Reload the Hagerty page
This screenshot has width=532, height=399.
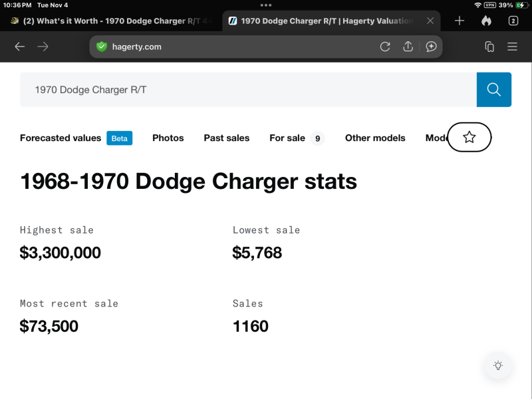[385, 47]
